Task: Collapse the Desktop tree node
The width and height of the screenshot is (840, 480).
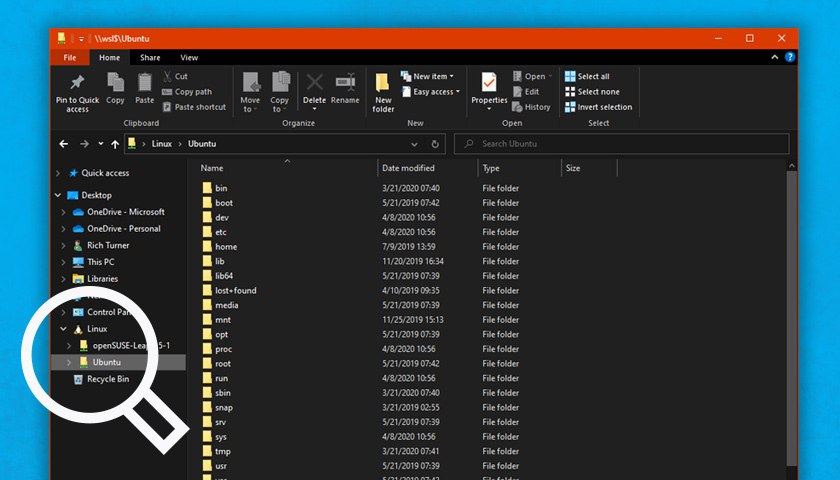Action: coord(58,195)
